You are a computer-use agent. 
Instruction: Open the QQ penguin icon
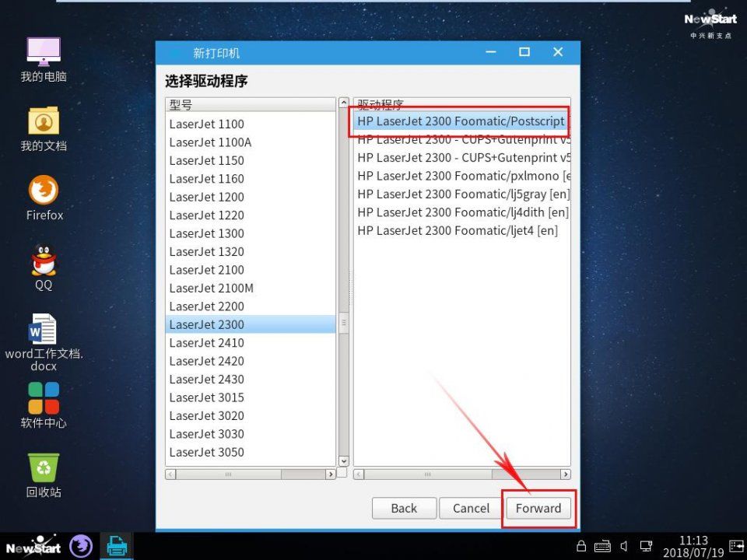pos(44,261)
